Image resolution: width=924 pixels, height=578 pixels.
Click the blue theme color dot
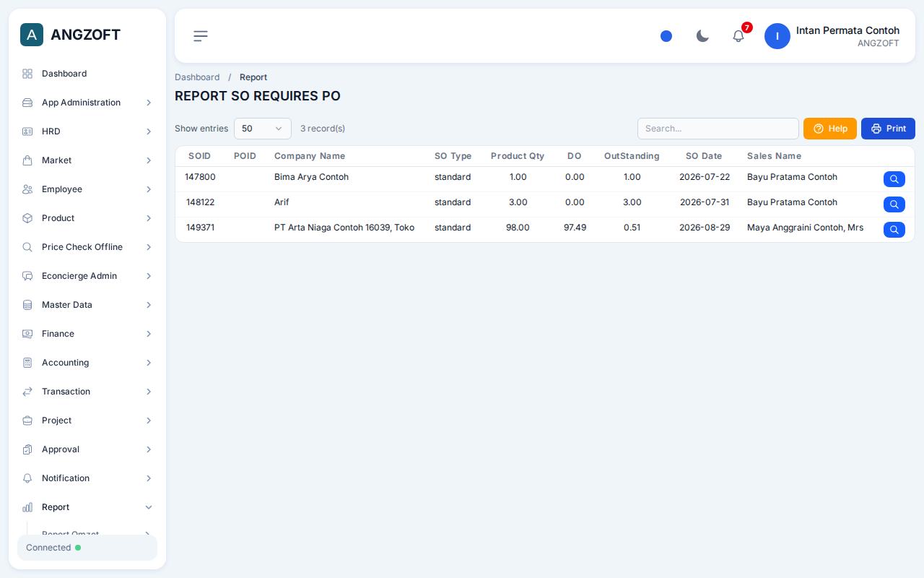pos(666,36)
